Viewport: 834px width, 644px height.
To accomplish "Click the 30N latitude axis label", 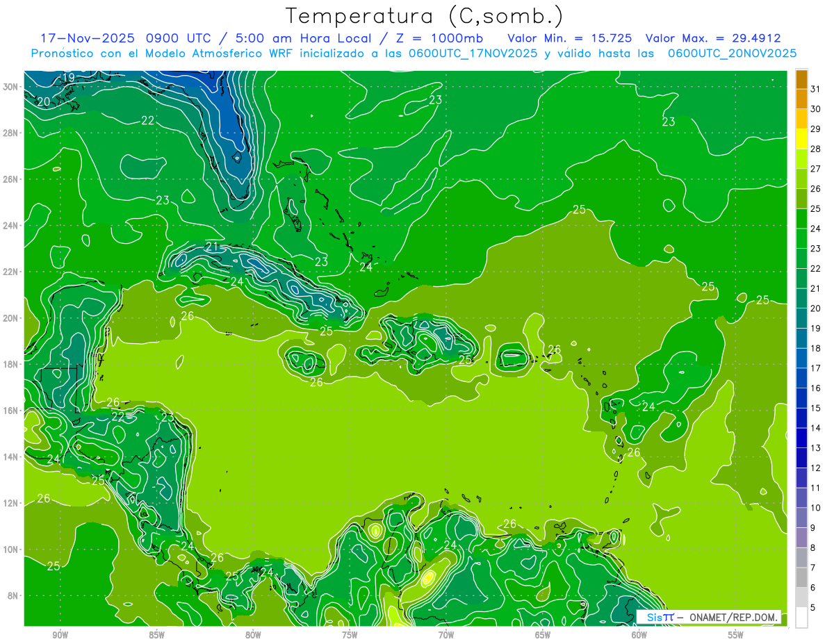I will point(12,87).
